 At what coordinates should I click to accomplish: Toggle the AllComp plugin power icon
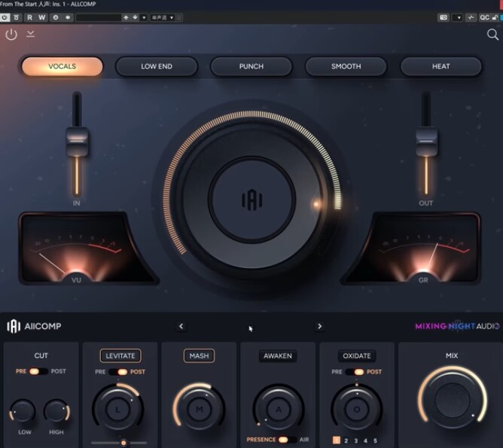tap(11, 35)
